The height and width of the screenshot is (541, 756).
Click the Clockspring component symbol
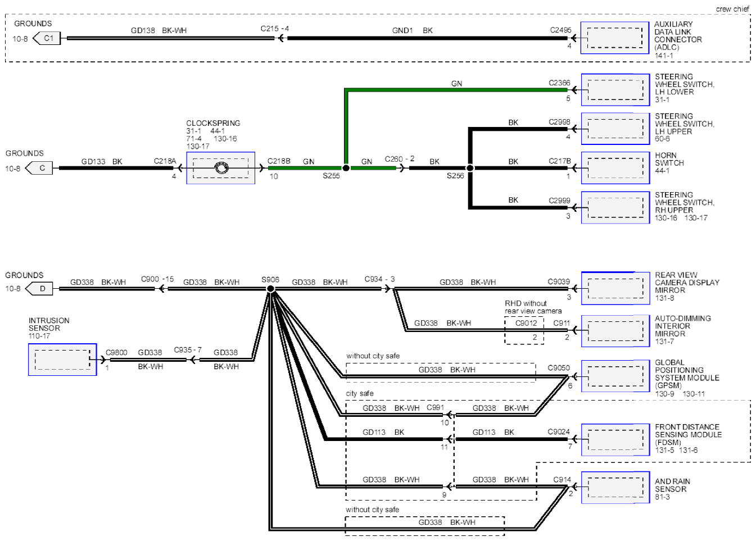(221, 168)
